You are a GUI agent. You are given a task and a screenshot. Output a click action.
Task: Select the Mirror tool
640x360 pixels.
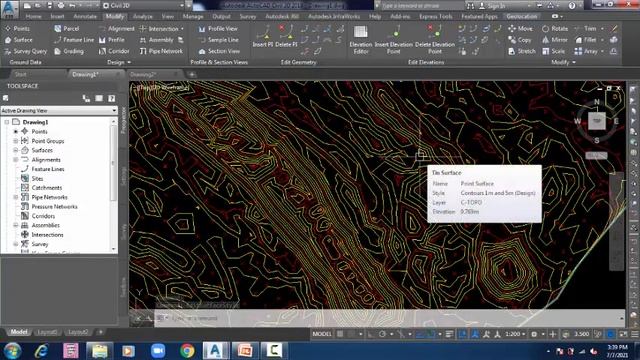pos(555,40)
